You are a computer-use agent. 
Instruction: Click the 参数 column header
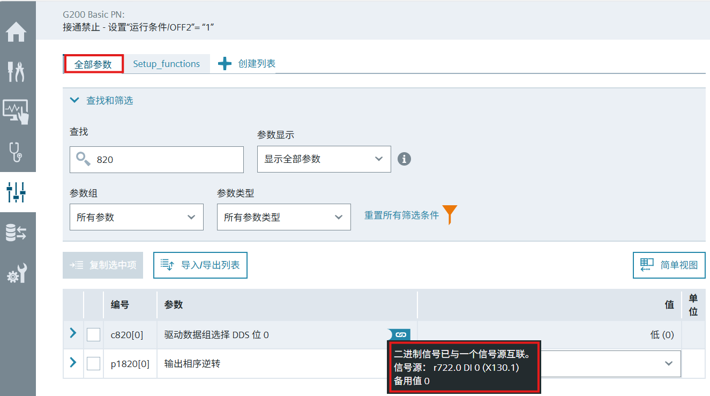click(173, 305)
